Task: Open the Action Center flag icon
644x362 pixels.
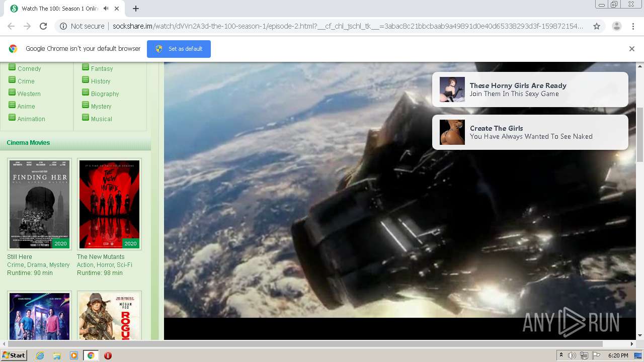Action: (596, 355)
